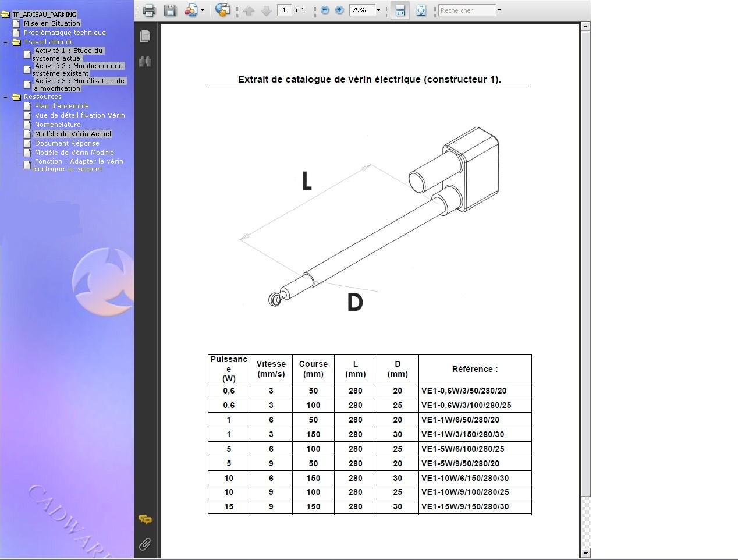This screenshot has height=560, width=738.
Task: Click the zoom out minus button
Action: 325,10
